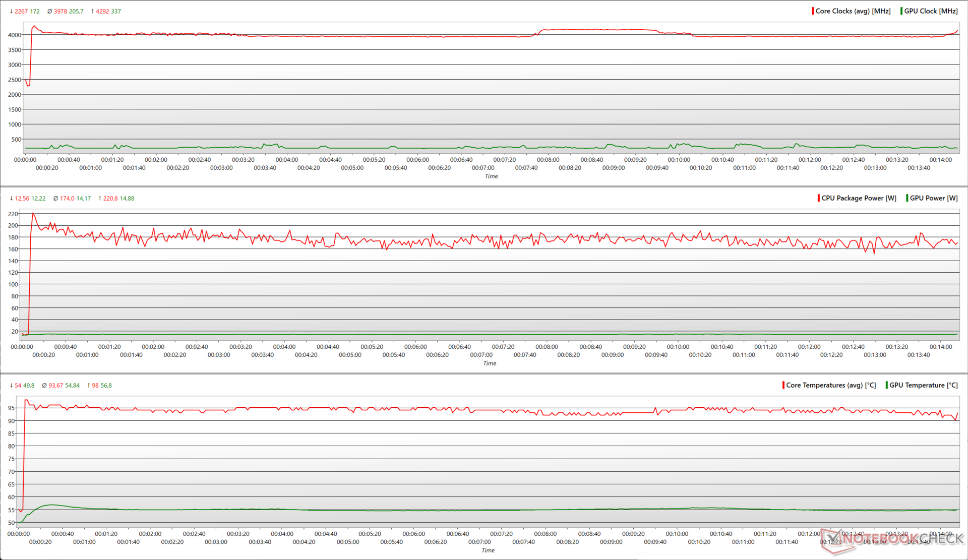Click the 00:07:00 marker on clock chart timeline
The width and height of the screenshot is (968, 560).
pyautogui.click(x=483, y=168)
